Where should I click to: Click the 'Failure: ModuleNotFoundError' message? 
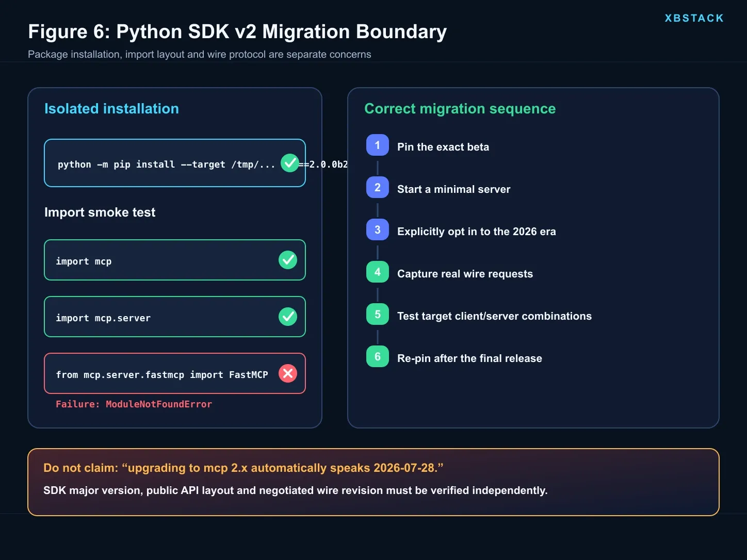point(134,404)
